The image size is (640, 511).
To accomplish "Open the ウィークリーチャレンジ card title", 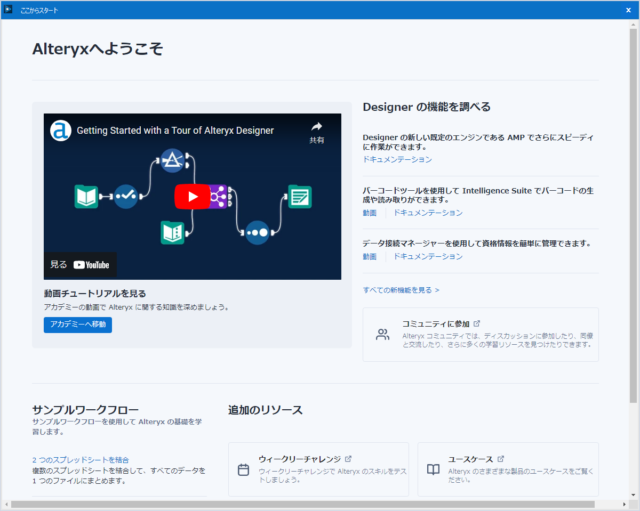I will (299, 459).
